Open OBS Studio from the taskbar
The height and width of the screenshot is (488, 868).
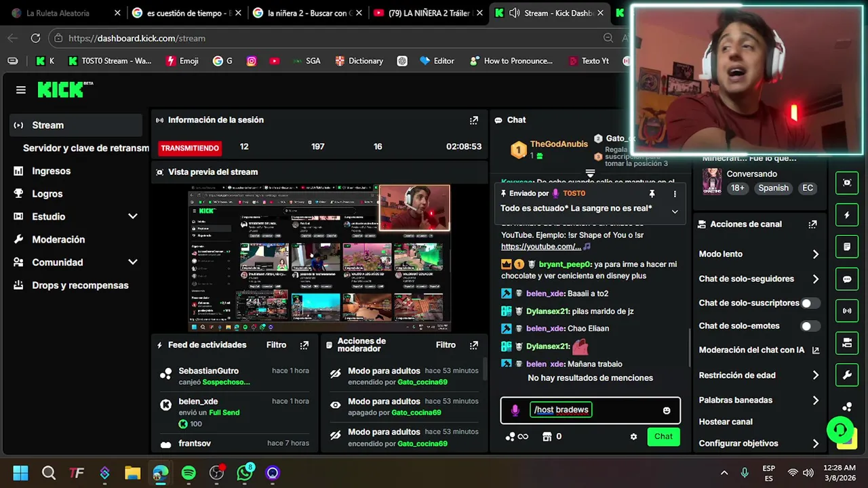216,472
